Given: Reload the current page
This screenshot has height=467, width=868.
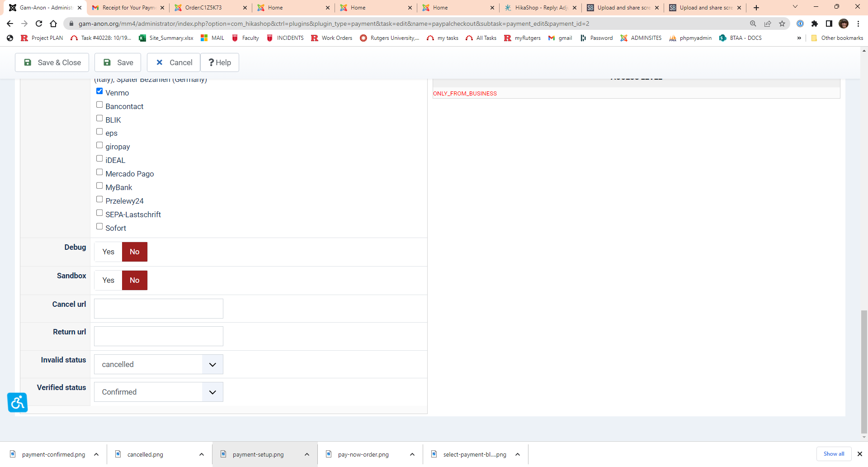Looking at the screenshot, I should point(39,24).
